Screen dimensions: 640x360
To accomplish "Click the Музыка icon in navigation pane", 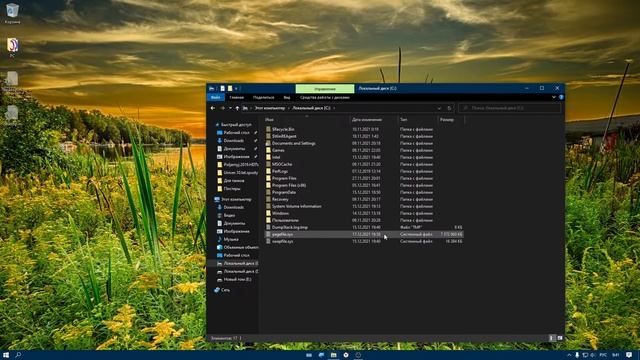I will click(x=220, y=239).
